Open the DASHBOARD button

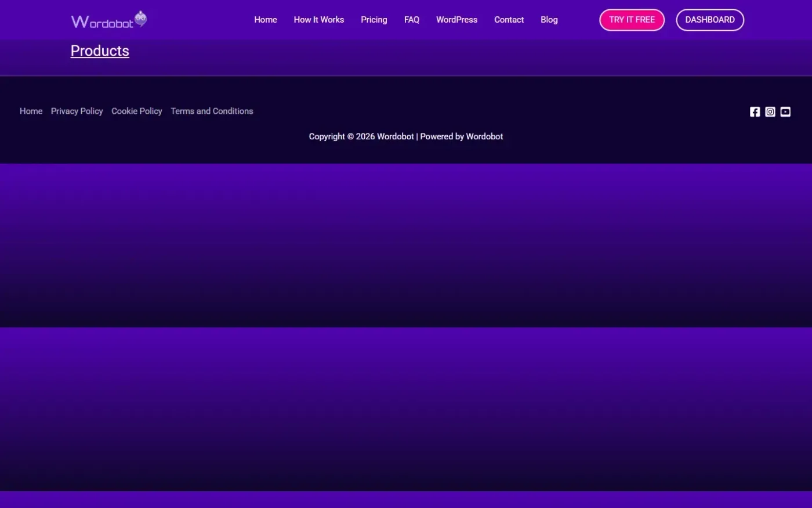[710, 20]
